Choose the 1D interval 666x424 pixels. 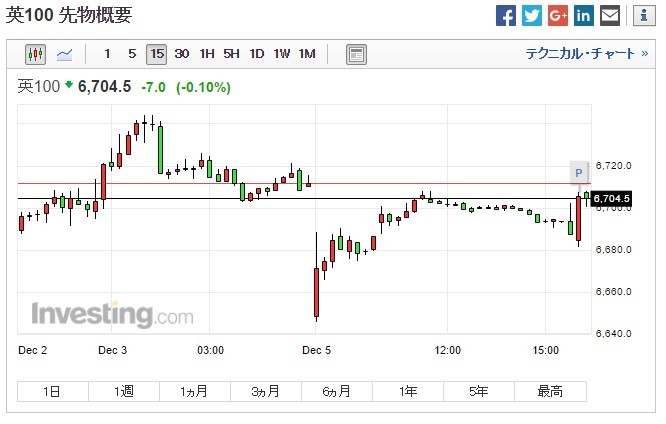(x=257, y=54)
